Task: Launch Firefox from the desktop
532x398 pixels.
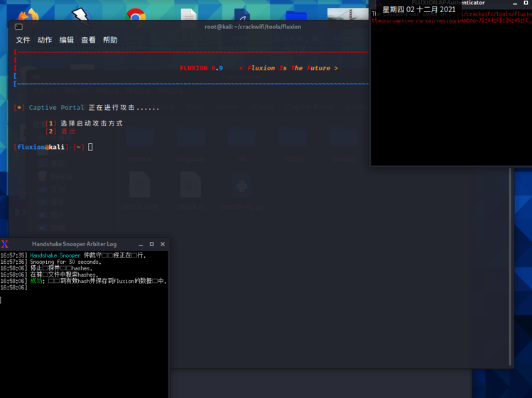Action: point(28,14)
